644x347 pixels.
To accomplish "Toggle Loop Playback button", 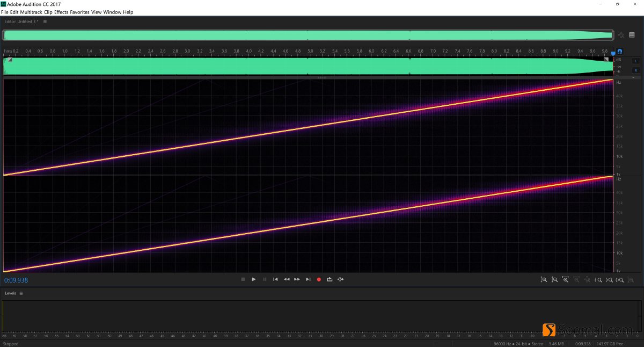I will 330,279.
